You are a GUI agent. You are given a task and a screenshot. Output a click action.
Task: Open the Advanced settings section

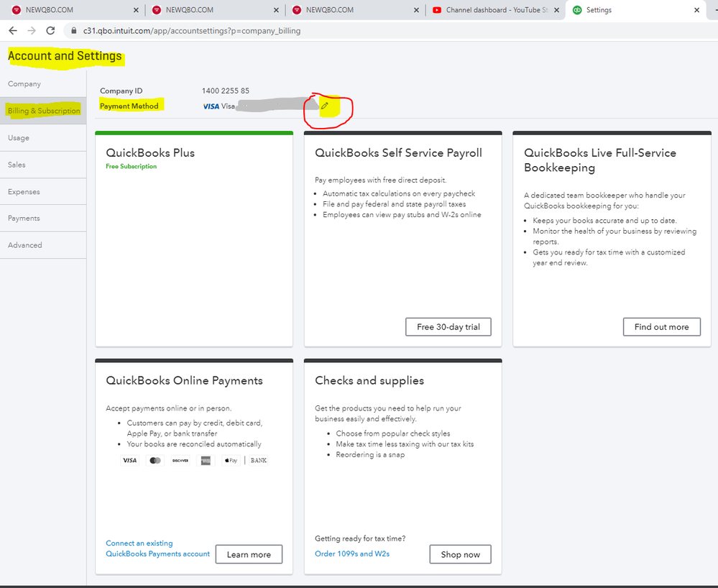point(43,245)
